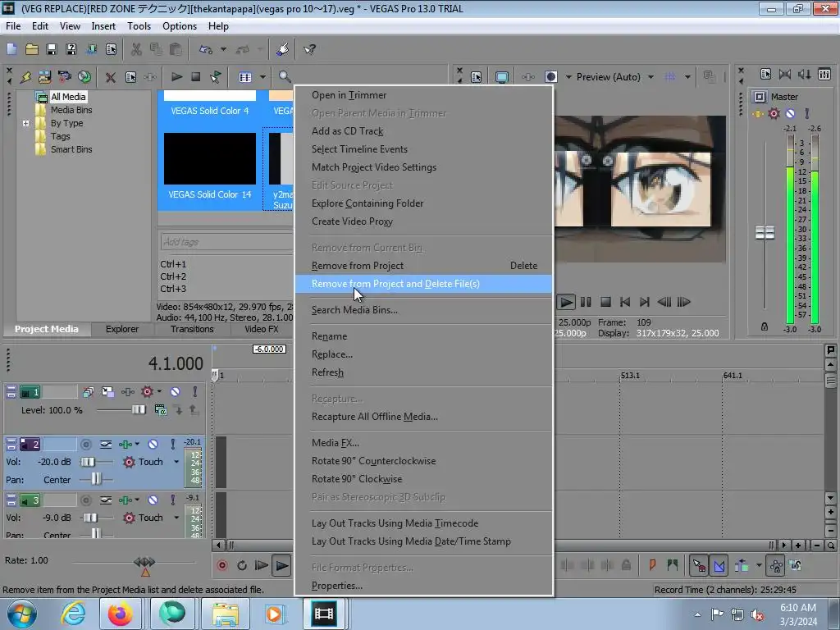Viewport: 840px width, 630px height.
Task: Choose Open in Trimmer from context menu
Action: coord(423,95)
